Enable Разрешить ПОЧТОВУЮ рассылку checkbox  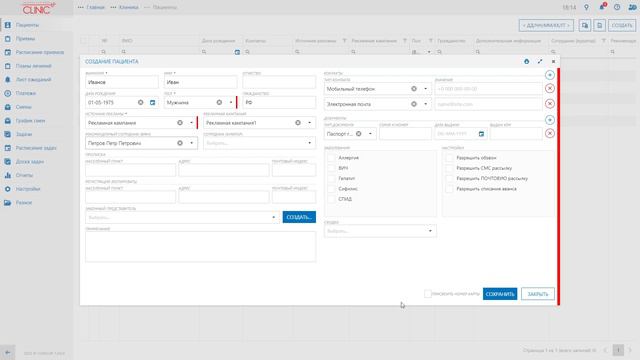449,178
